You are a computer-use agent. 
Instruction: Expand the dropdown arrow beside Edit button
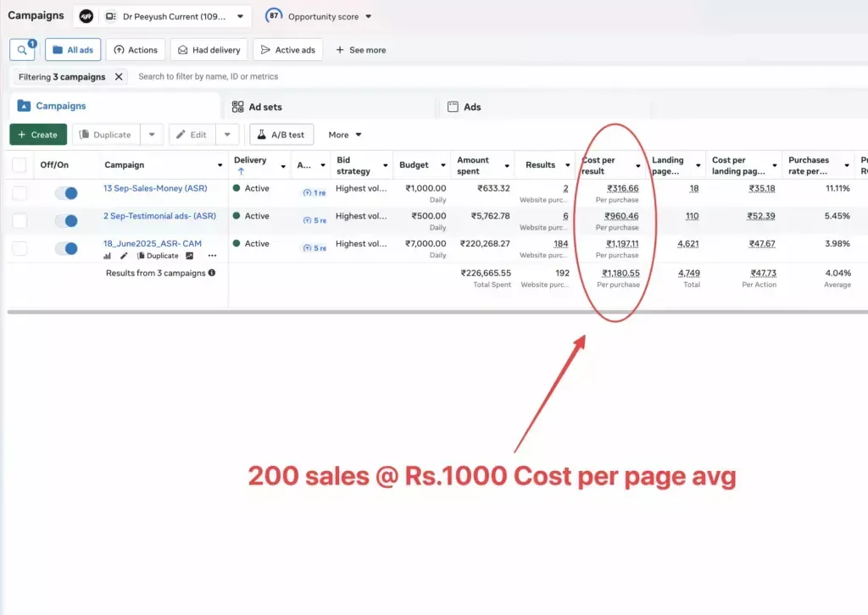227,135
